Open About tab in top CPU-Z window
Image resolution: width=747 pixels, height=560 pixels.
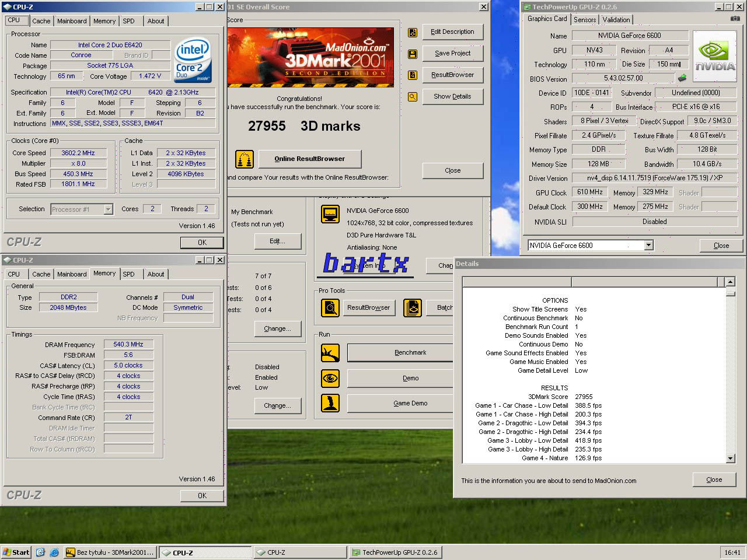156,21
